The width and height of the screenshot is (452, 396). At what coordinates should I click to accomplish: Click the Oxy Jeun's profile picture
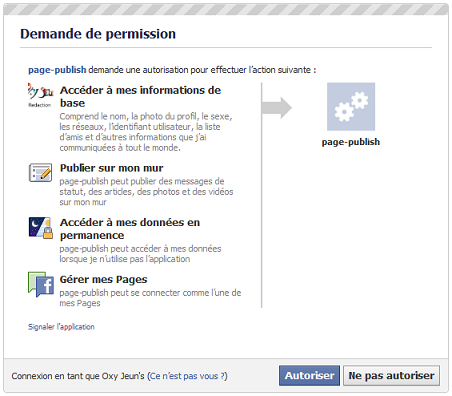pos(41,95)
